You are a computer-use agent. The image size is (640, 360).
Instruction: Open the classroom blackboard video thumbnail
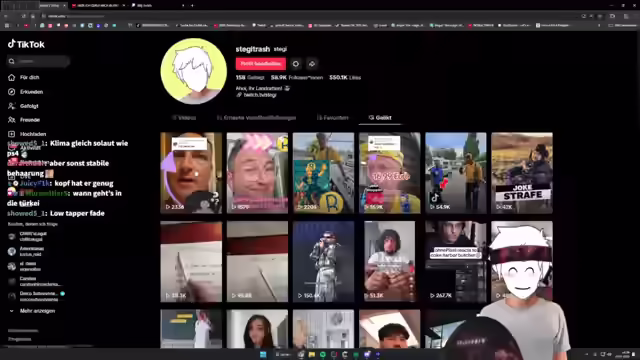pos(191,329)
